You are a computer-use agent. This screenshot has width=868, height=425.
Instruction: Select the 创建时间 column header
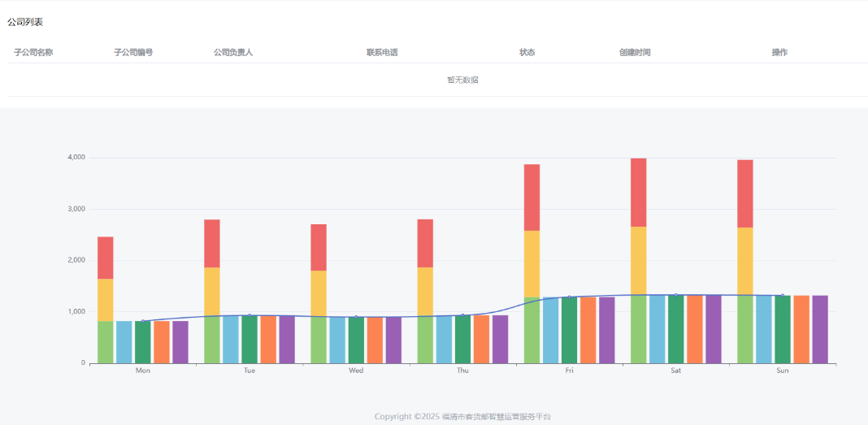click(635, 52)
